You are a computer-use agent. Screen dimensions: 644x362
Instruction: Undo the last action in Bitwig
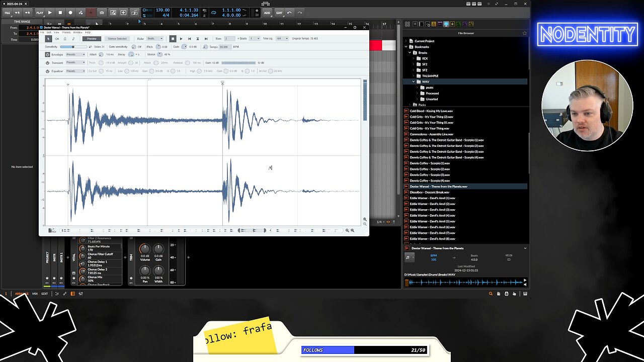tap(289, 13)
